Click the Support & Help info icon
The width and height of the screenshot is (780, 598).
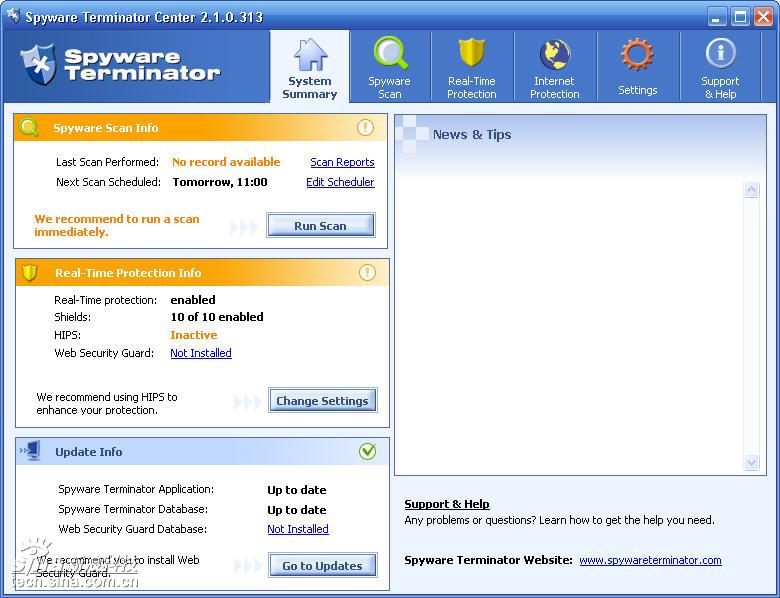click(x=720, y=53)
